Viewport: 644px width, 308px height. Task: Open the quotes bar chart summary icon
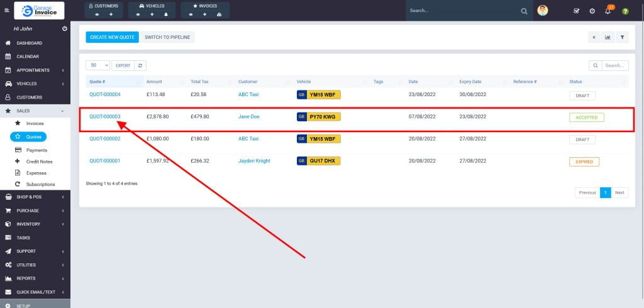click(608, 37)
